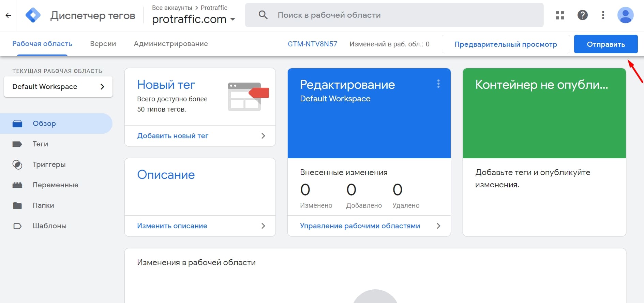Viewport: 644px width, 303px height.
Task: Switch to the Рабочая область tab
Action: pos(42,44)
